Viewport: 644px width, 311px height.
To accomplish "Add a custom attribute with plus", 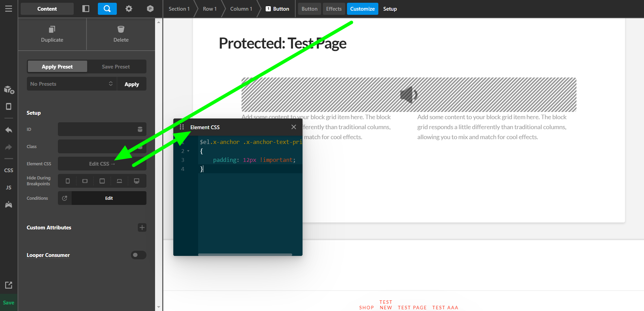I will [142, 227].
